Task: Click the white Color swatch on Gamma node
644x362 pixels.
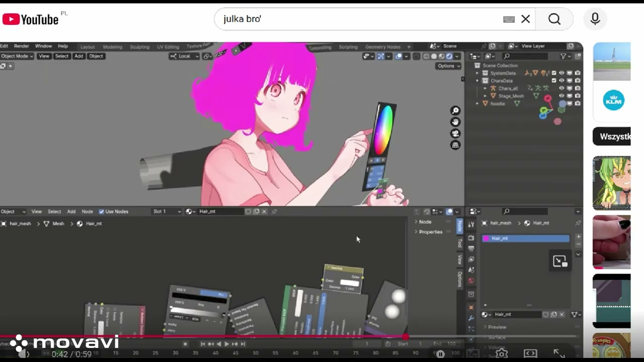Action: tap(349, 283)
